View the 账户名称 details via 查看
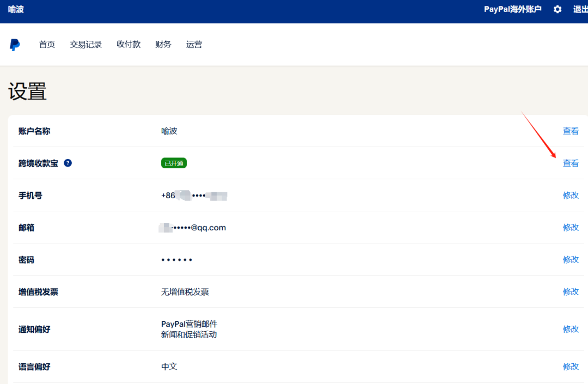588x384 pixels. click(571, 131)
